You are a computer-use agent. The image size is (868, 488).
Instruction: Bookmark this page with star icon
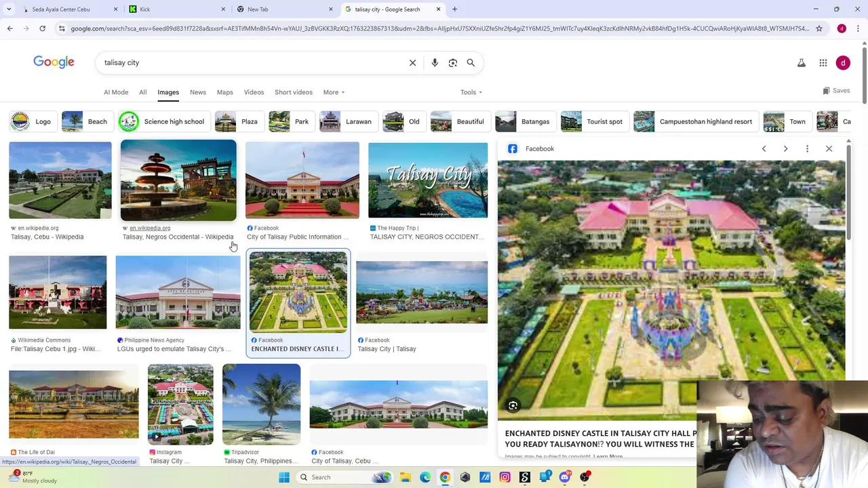pos(819,28)
